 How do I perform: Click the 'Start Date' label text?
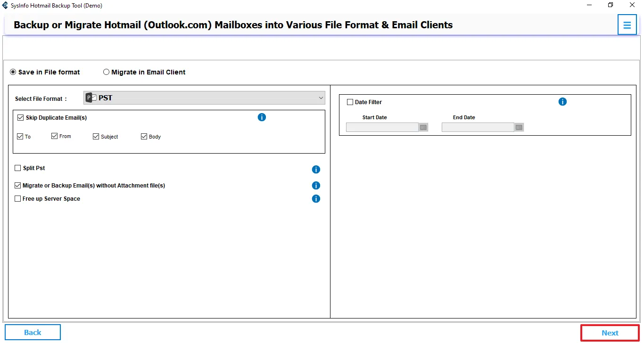pyautogui.click(x=375, y=117)
